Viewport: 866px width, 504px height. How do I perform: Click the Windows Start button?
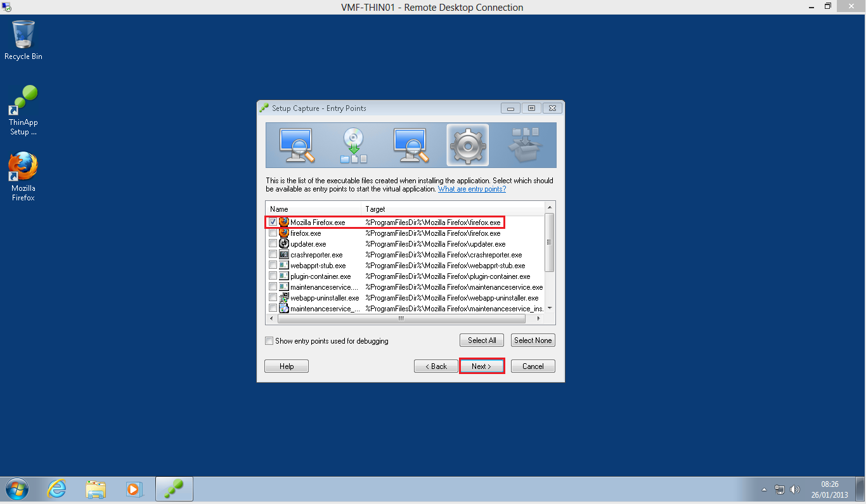pyautogui.click(x=17, y=489)
